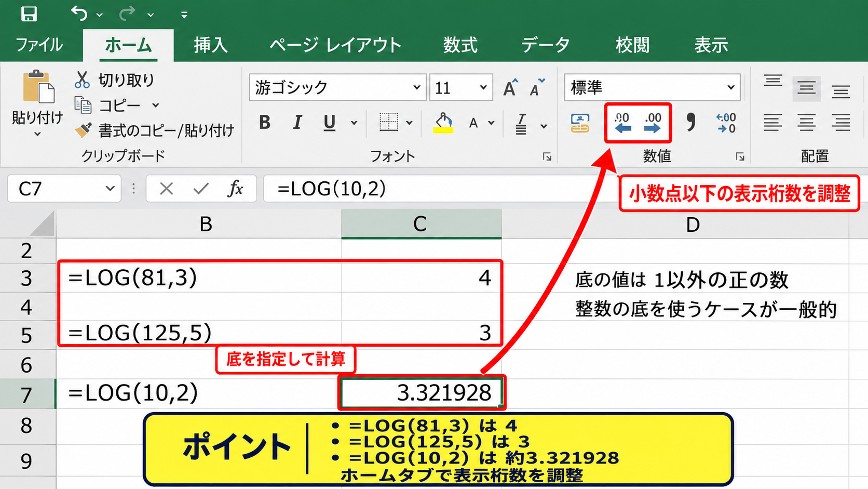868x489 pixels.
Task: Open the フォント group dialog launcher
Action: tap(547, 156)
